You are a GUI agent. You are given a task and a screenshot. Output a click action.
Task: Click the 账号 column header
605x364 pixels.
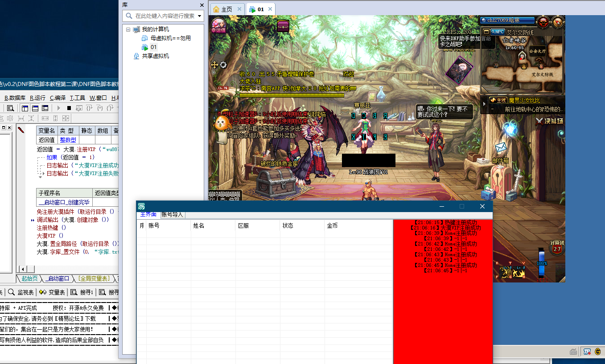(169, 226)
